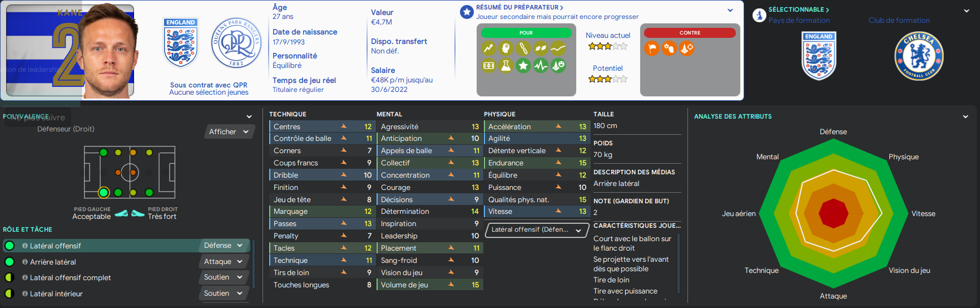
Task: Collapse the Analyse des attributs panel
Action: pos(966,116)
